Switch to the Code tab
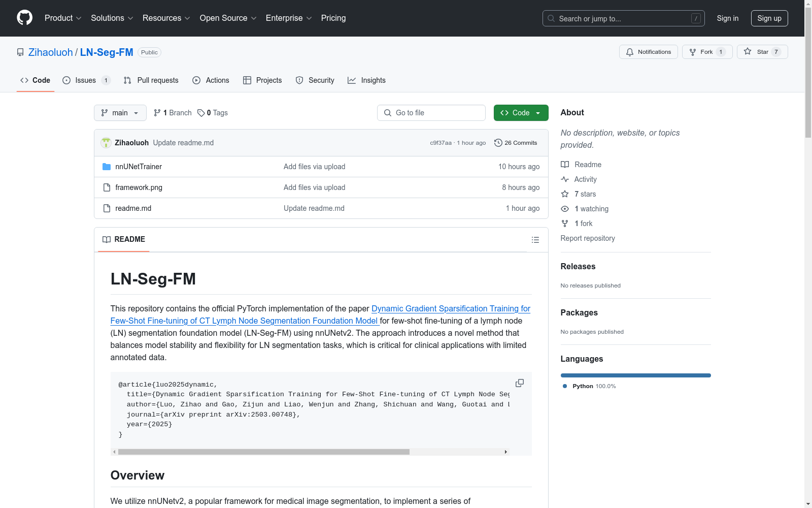This screenshot has width=812, height=508. pyautogui.click(x=36, y=80)
